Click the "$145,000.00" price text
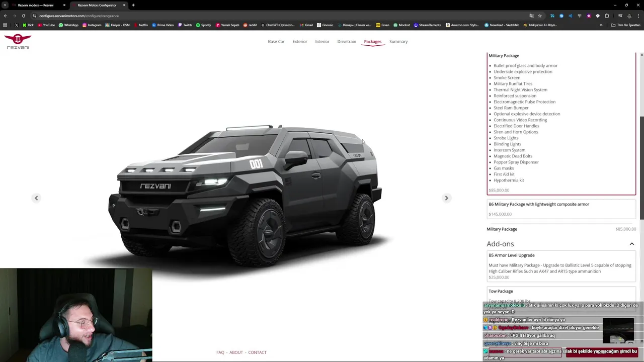Image resolution: width=644 pixels, height=362 pixels. (x=500, y=214)
